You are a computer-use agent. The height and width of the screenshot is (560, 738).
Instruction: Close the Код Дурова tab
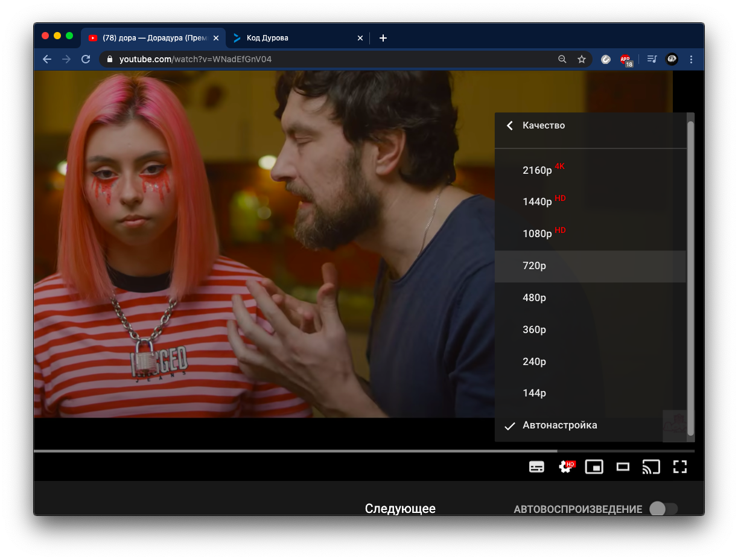click(360, 38)
